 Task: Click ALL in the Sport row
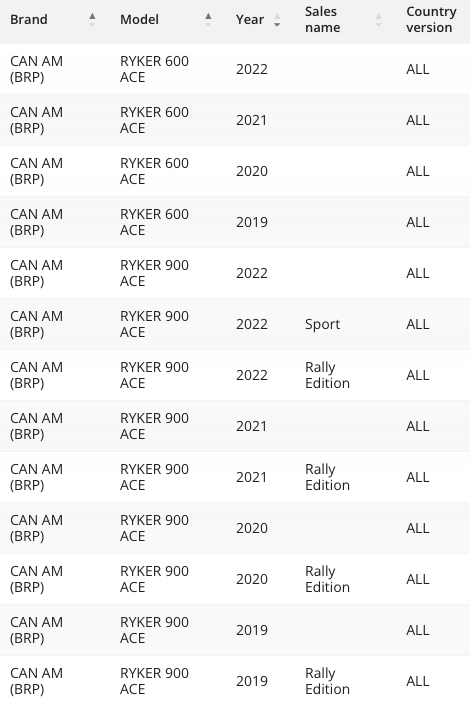coord(417,324)
